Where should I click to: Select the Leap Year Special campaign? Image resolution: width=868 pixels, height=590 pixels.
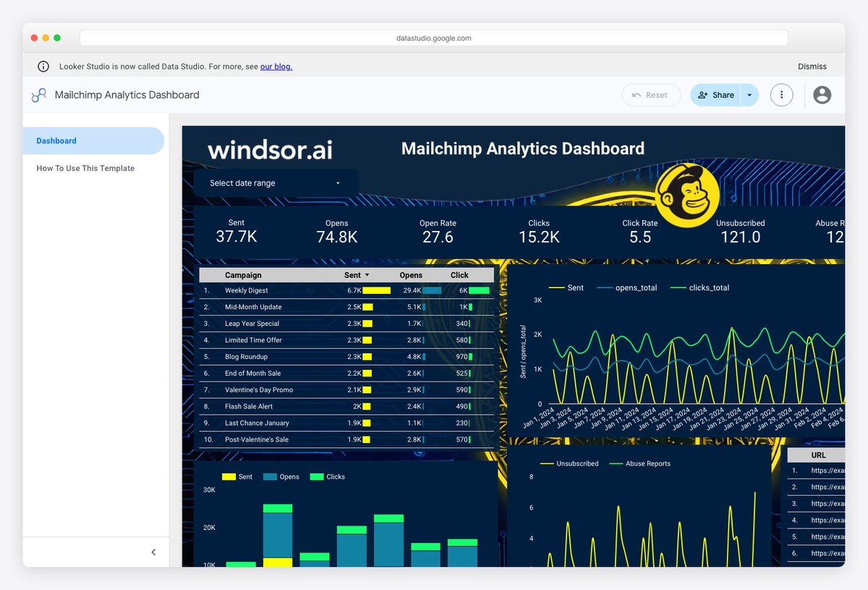tap(346, 324)
